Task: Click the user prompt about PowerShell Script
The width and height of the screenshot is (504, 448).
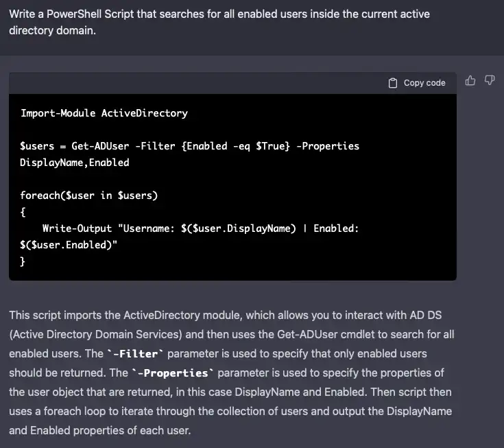Action: click(x=219, y=23)
